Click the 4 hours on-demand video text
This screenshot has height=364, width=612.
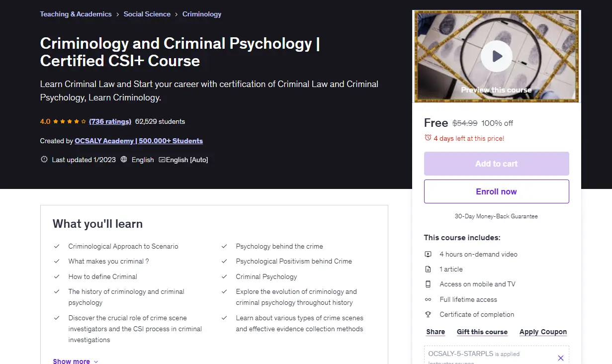[x=478, y=254]
